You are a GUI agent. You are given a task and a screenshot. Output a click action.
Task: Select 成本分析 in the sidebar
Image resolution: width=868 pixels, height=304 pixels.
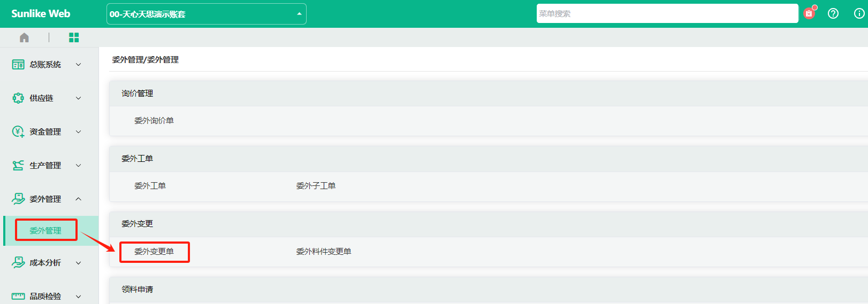tap(45, 263)
